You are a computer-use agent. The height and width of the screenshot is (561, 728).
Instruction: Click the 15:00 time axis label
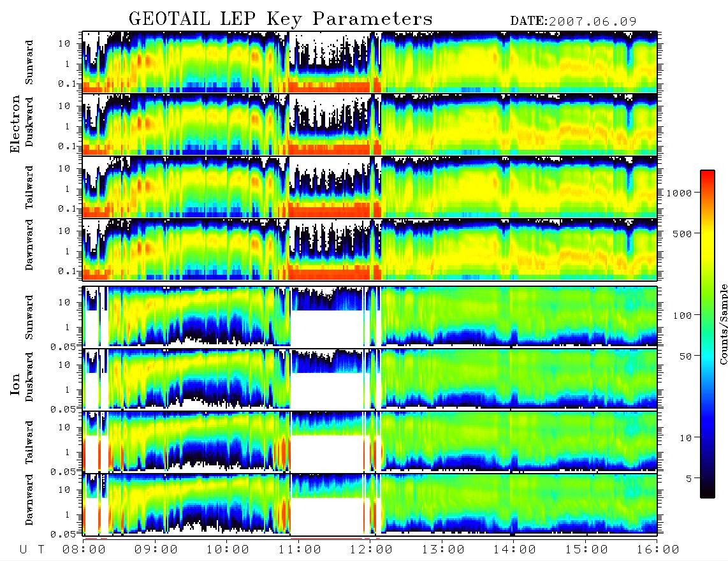tap(586, 550)
